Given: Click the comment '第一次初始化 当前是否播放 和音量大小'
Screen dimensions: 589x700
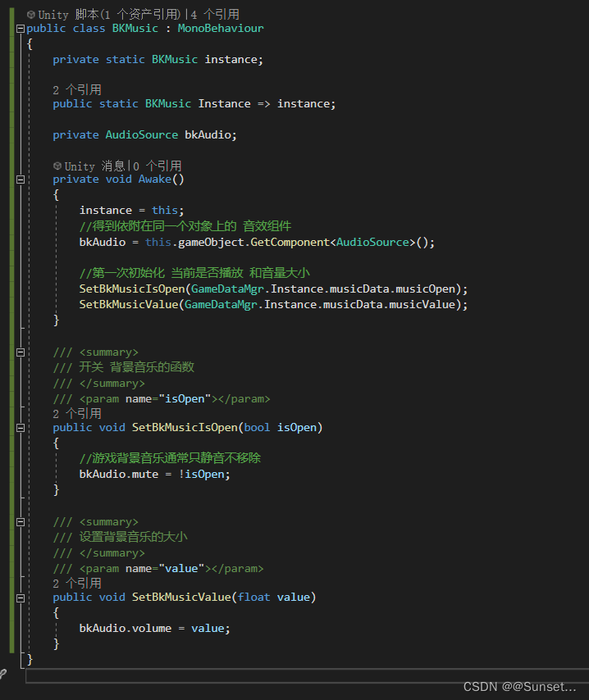Looking at the screenshot, I should pos(201,273).
